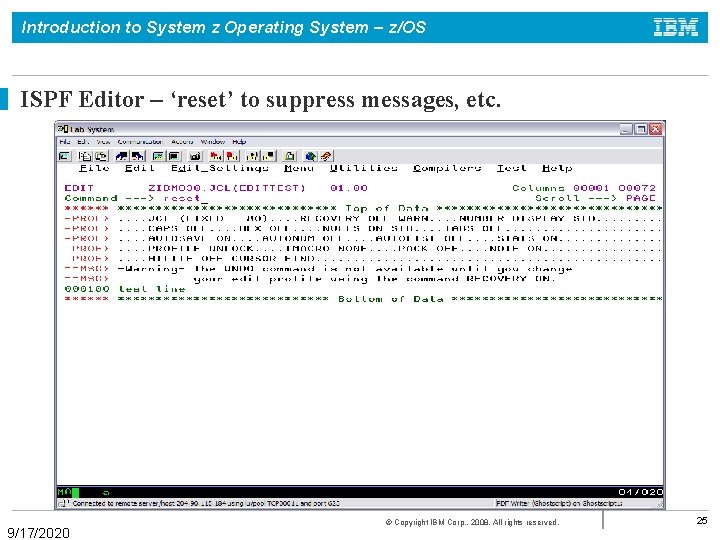This screenshot has height=540, width=720.
Task: Open the ISPF Utilities pull-down
Action: [x=363, y=168]
